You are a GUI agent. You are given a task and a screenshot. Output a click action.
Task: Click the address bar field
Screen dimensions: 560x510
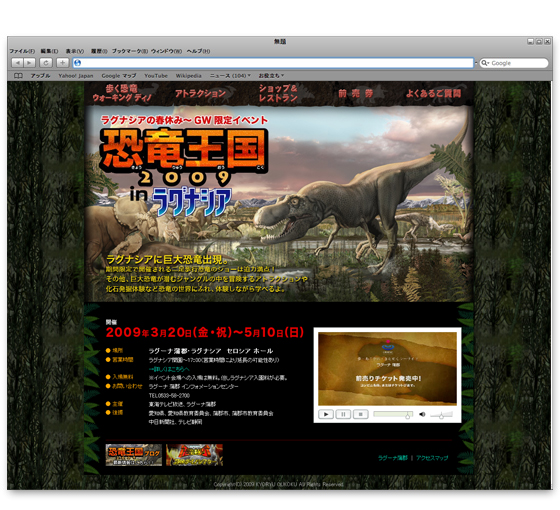[273, 63]
